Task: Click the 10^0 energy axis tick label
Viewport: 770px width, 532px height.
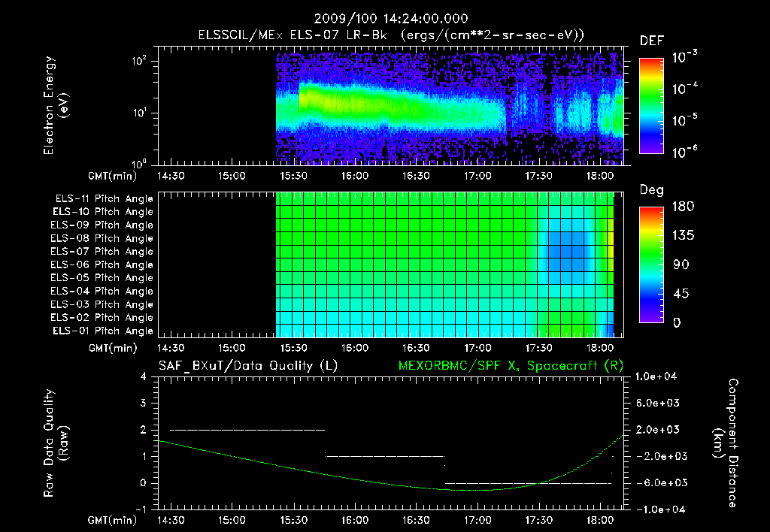Action: [139, 163]
